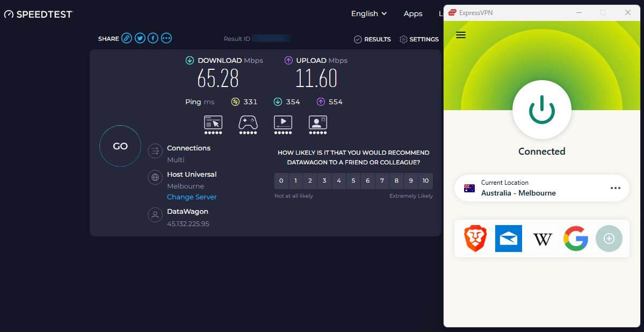The image size is (644, 332).
Task: Click the Connected status text
Action: click(x=542, y=151)
